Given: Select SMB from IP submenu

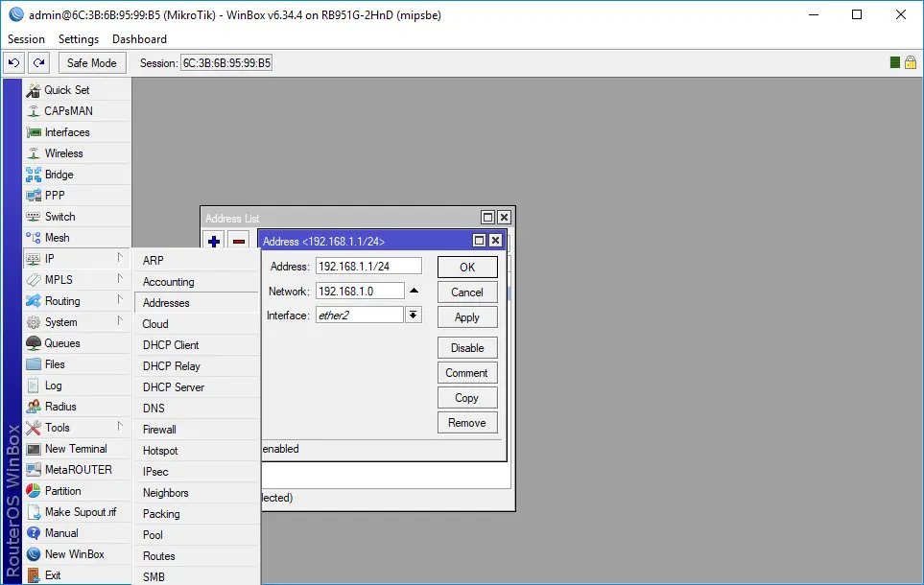Looking at the screenshot, I should point(197,576).
